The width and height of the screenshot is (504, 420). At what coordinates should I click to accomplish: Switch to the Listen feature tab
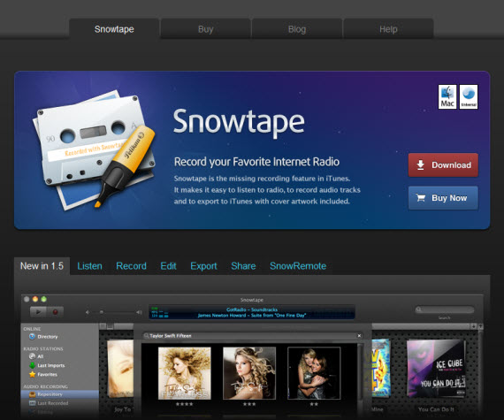click(89, 266)
